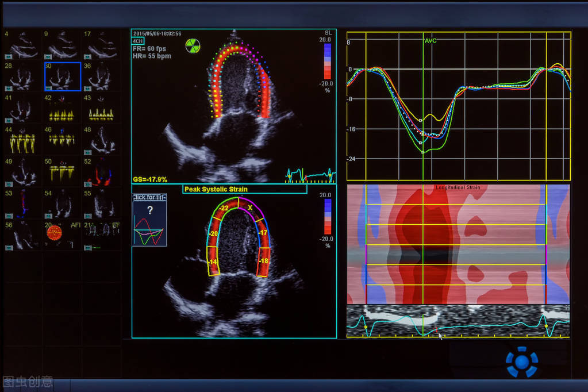The height and width of the screenshot is (392, 588).
Task: Select highlighted thumbnail 30 in the clipboard
Action: pyautogui.click(x=62, y=76)
